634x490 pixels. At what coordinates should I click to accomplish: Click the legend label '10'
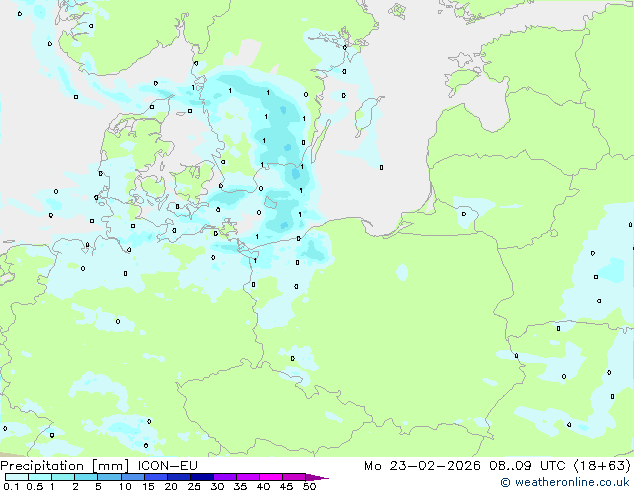(x=125, y=486)
